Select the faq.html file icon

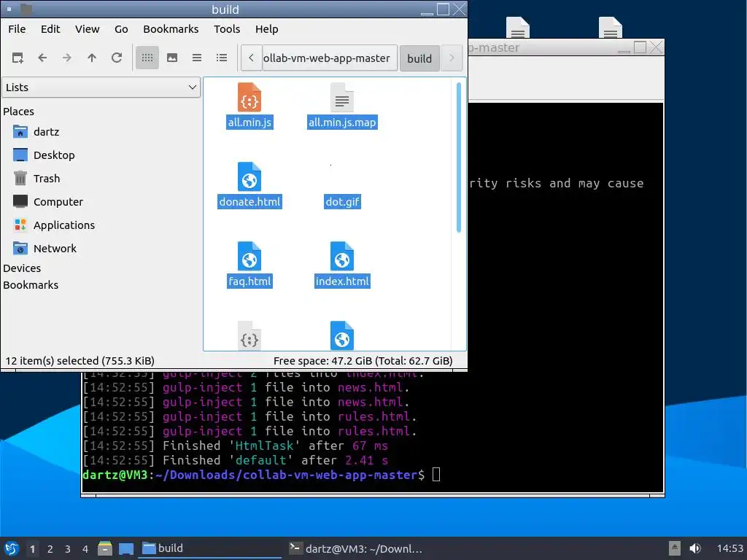249,256
